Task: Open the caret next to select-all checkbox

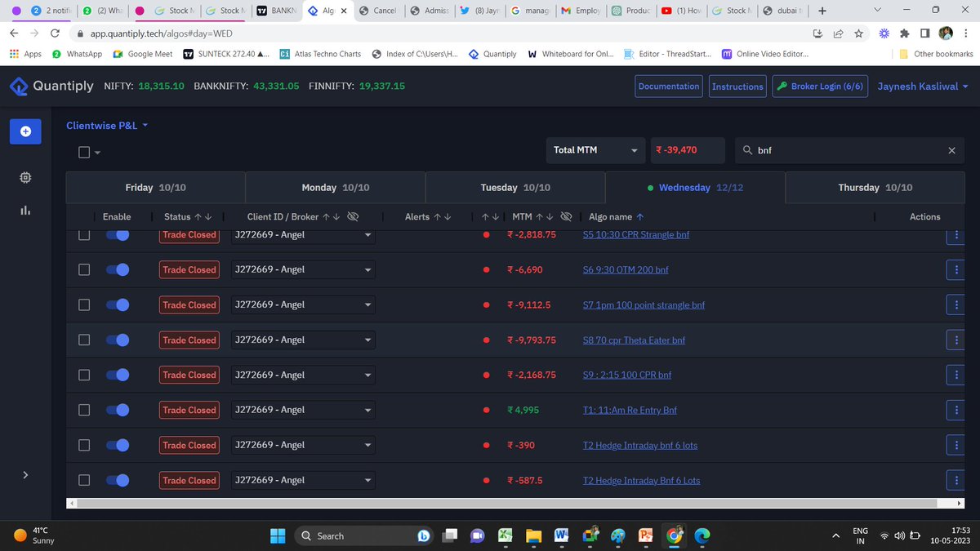Action: pyautogui.click(x=98, y=153)
